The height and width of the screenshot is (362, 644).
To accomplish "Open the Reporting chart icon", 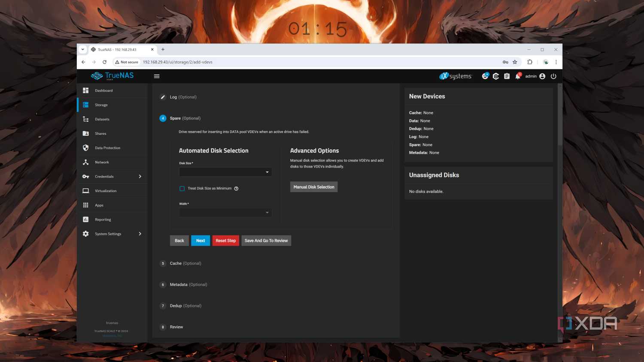I will pyautogui.click(x=85, y=220).
